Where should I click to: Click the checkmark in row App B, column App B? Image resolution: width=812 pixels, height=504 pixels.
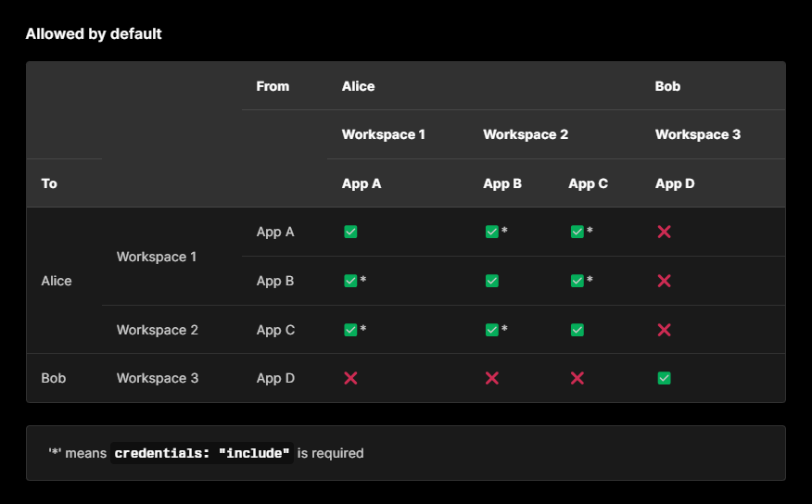pyautogui.click(x=491, y=281)
